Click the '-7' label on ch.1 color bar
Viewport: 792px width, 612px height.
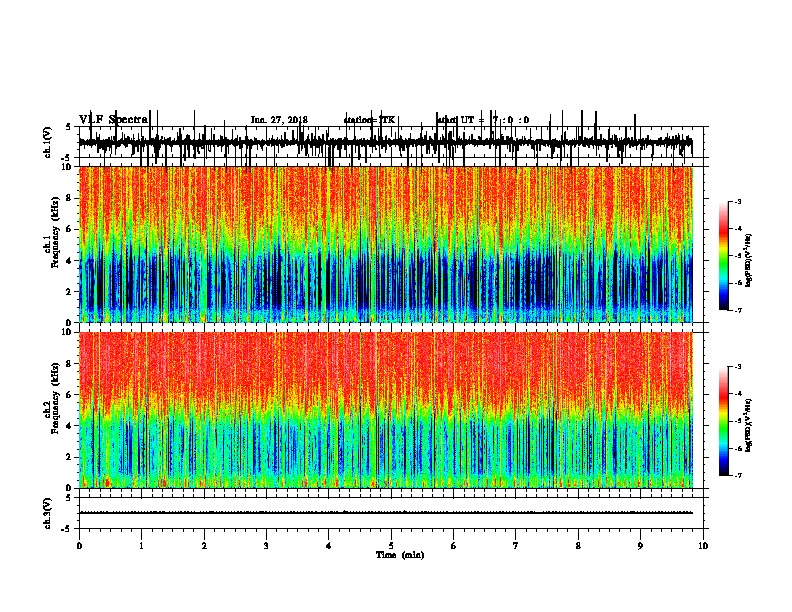737,310
